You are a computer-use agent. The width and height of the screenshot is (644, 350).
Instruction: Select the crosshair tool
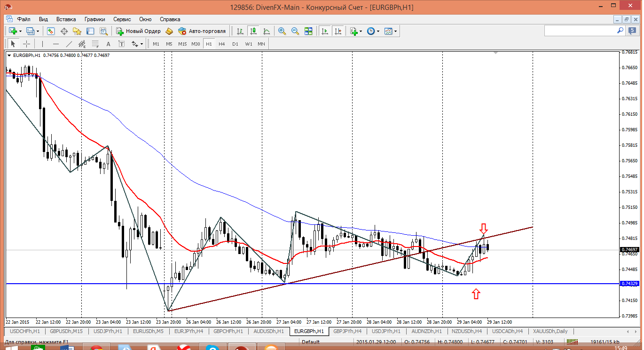coord(27,44)
